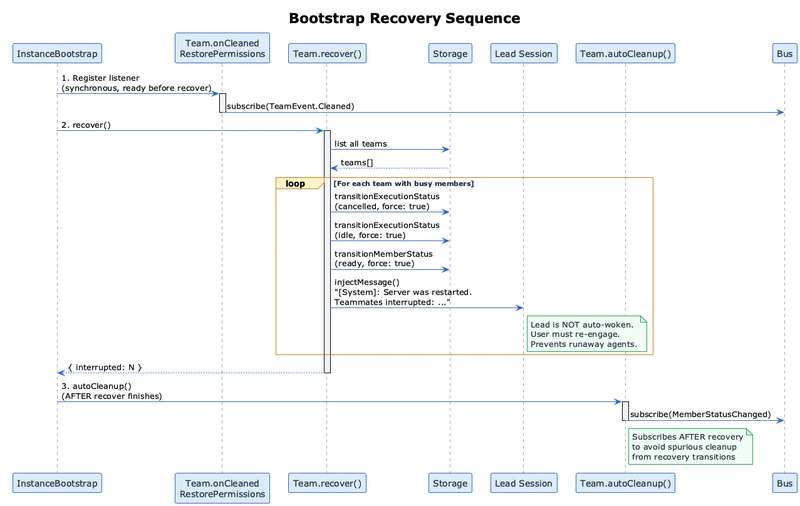Viewport: 800px width, 506px height.
Task: Click the 'list all teams' message label
Action: (x=361, y=144)
